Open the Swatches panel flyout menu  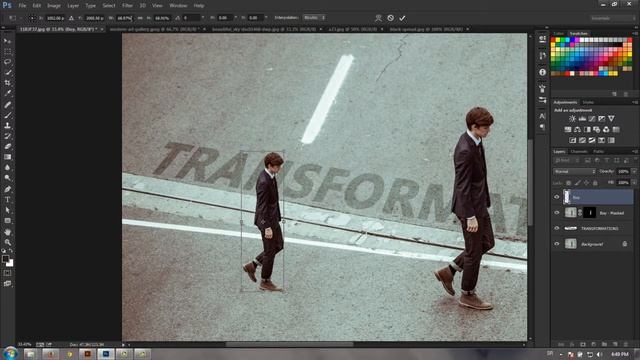(635, 33)
